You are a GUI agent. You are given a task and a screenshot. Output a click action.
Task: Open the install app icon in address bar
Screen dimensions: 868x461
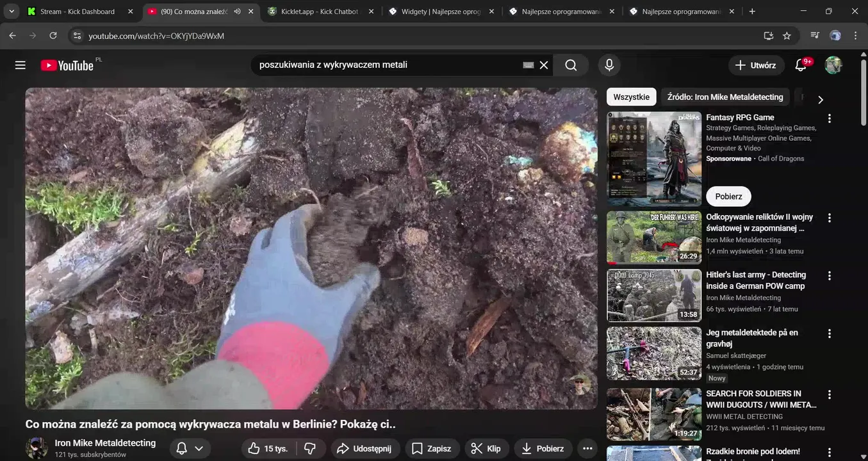(x=769, y=36)
